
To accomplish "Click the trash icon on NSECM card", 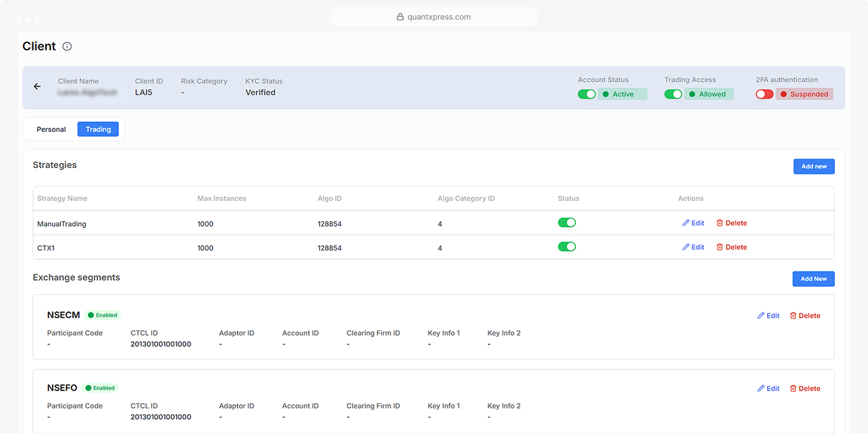I will pyautogui.click(x=793, y=316).
